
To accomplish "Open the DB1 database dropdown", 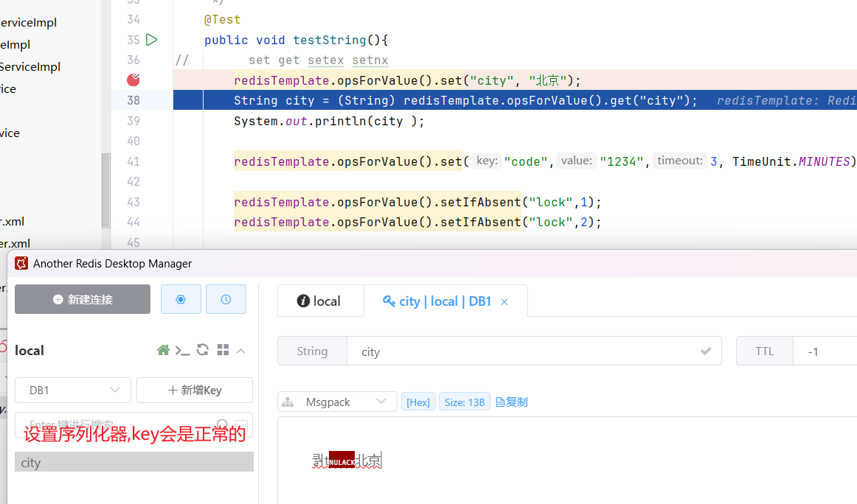I will point(73,390).
